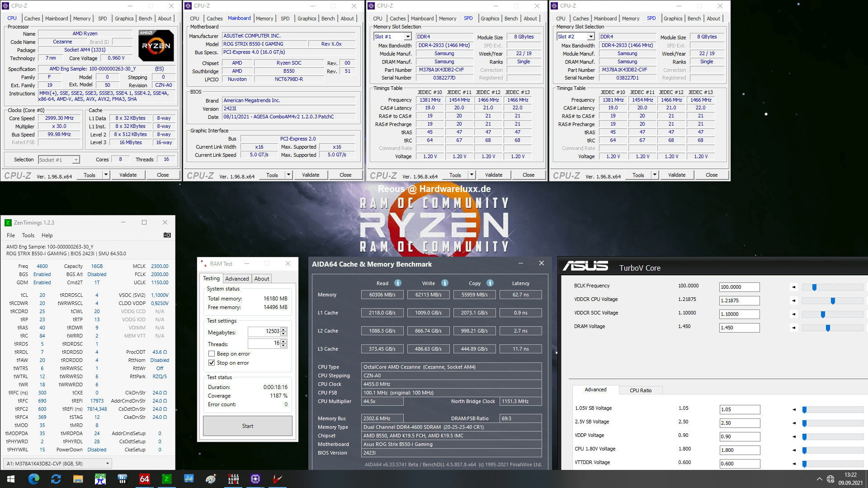Uncheck the Stop on error checkbox
The width and height of the screenshot is (868, 488).
point(212,363)
